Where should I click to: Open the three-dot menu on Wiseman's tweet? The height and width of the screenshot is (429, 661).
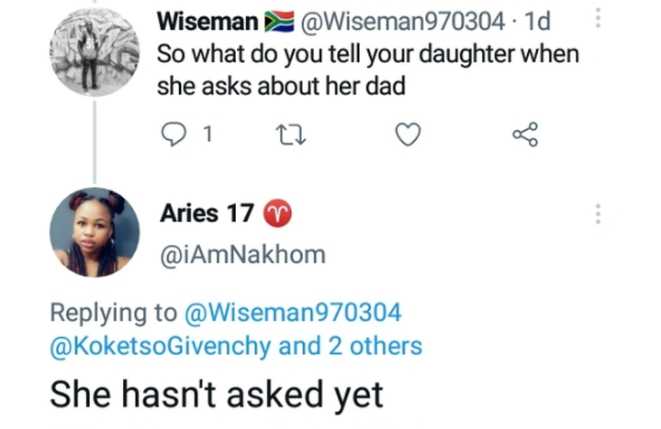pos(599,20)
